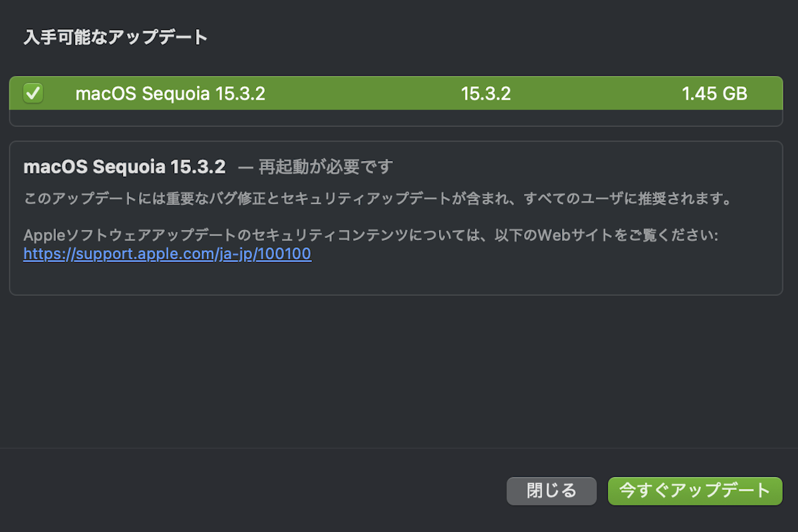Click the Appleソフトウェアアップデート security content sentence
Image resolution: width=798 pixels, height=532 pixels.
tap(370, 235)
